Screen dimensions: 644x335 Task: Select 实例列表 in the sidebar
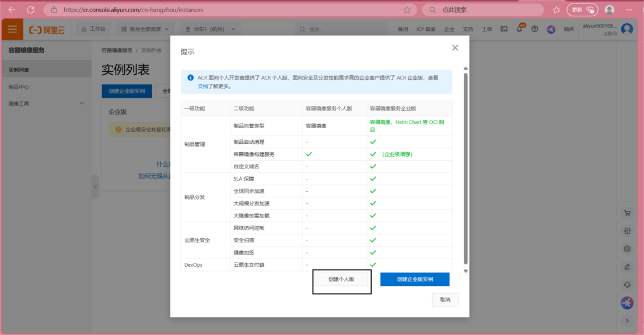coord(46,70)
